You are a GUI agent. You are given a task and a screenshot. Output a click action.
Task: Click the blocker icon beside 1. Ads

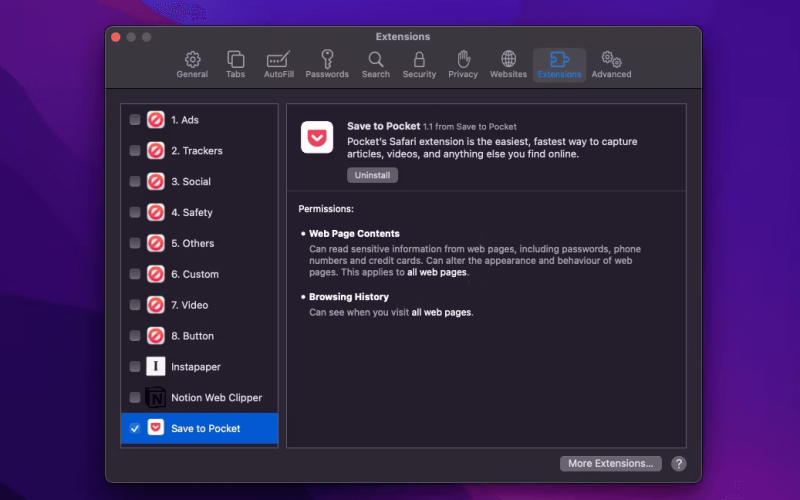(156, 120)
